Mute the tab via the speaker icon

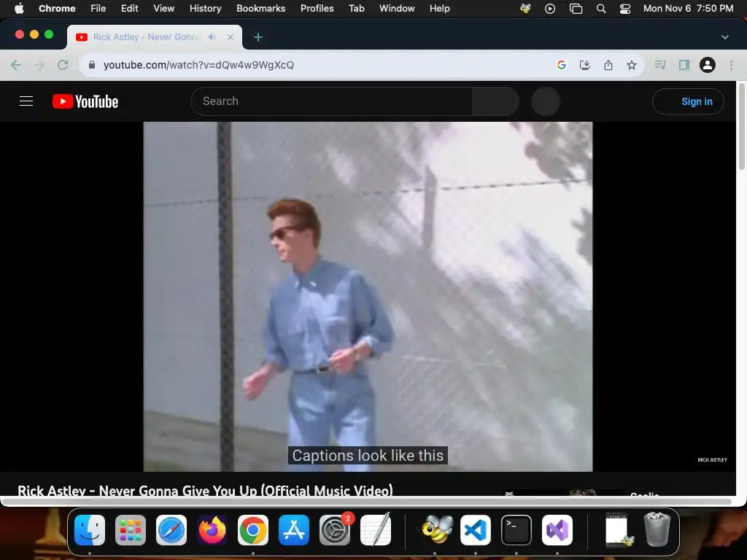(x=212, y=37)
